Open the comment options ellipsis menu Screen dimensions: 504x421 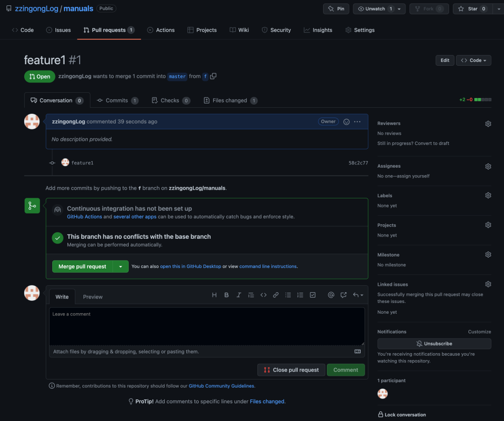[x=358, y=122]
